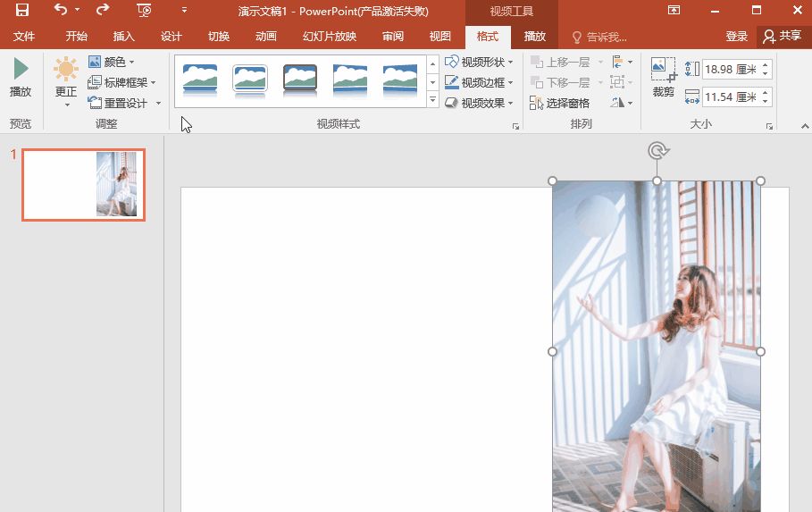Expand the 颜色 color dropdown

click(x=113, y=62)
